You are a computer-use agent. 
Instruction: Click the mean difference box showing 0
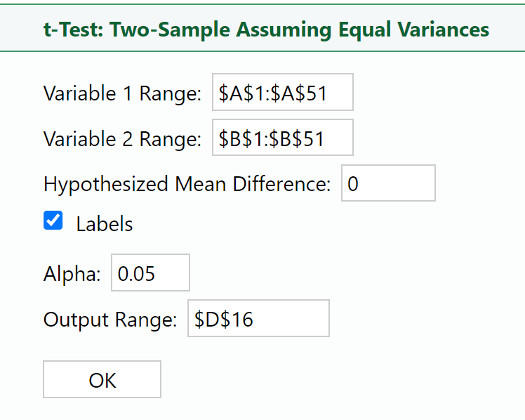click(x=388, y=183)
